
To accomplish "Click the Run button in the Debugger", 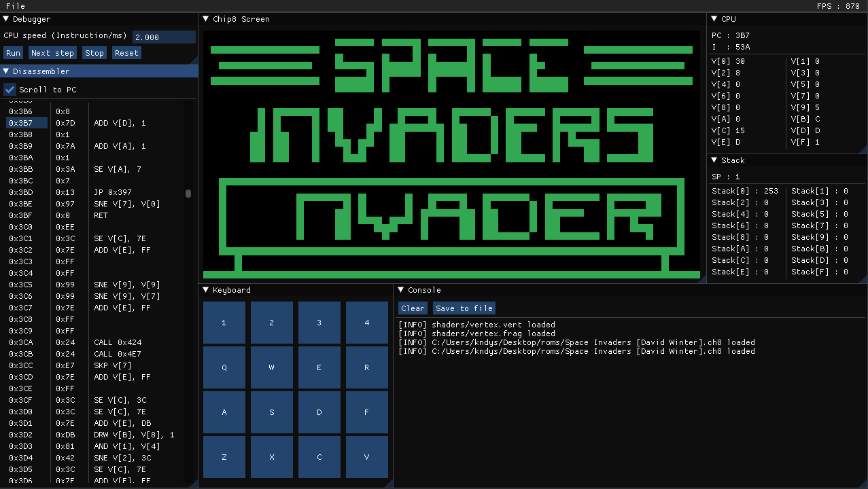I will tap(13, 52).
